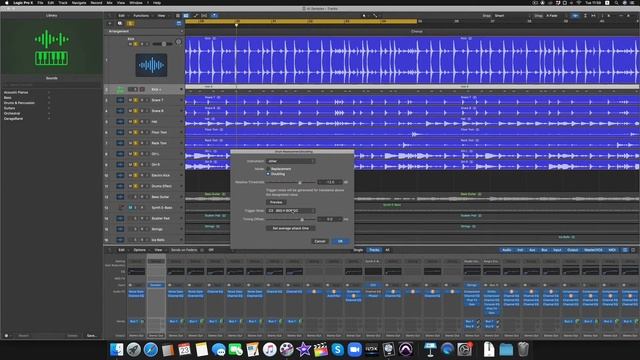Switch mixer to Tracks view

[x=374, y=250]
